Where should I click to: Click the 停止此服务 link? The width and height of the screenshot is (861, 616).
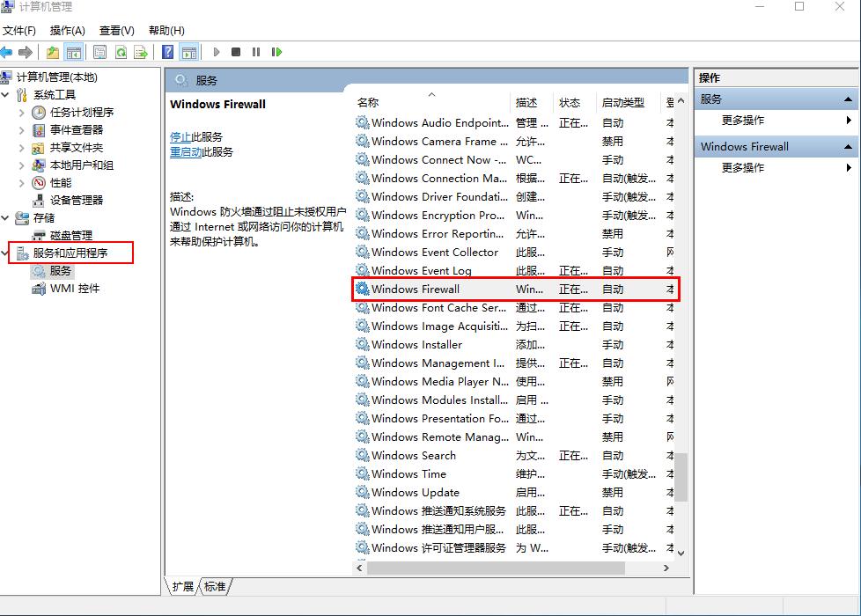point(190,136)
